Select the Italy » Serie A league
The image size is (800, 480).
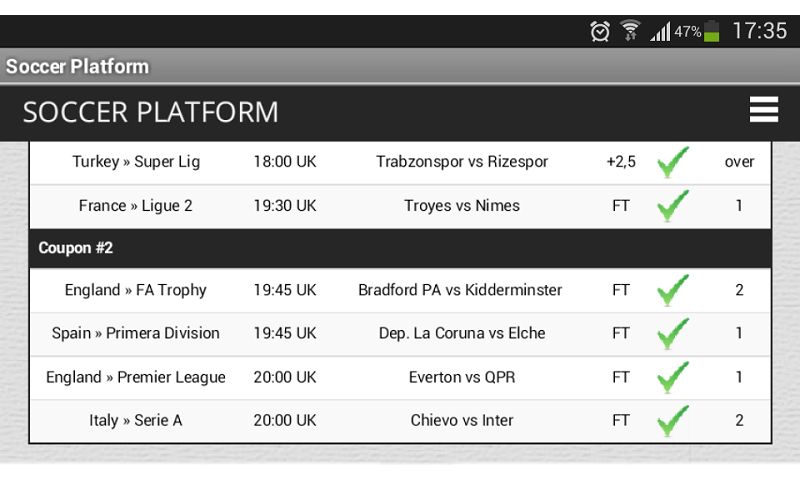point(136,420)
